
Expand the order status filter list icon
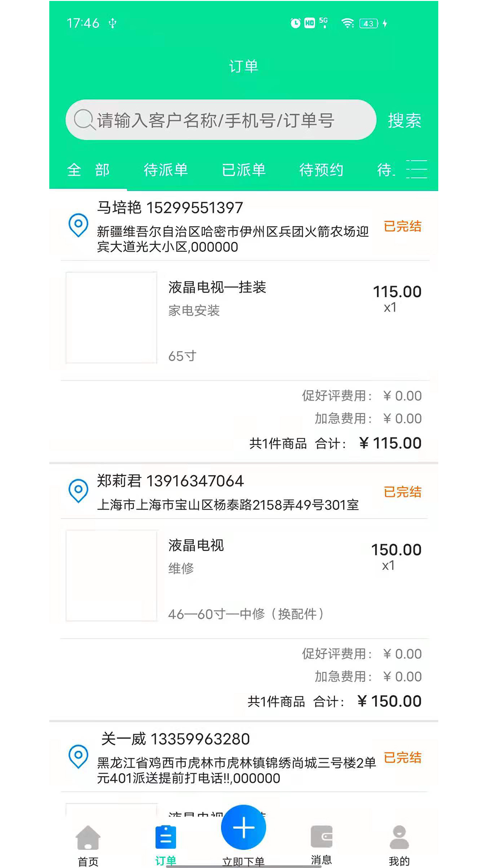(x=416, y=170)
